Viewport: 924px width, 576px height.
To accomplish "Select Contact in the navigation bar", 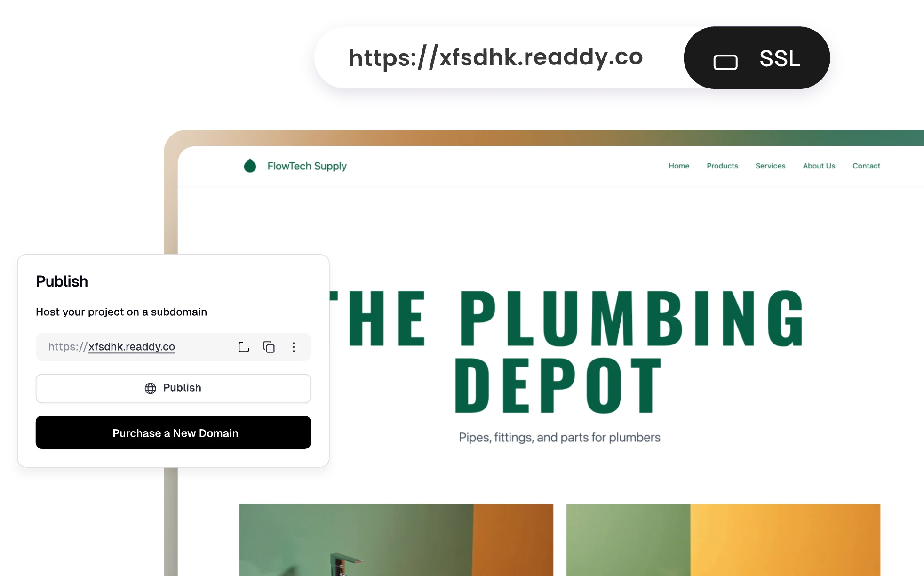I will [866, 166].
